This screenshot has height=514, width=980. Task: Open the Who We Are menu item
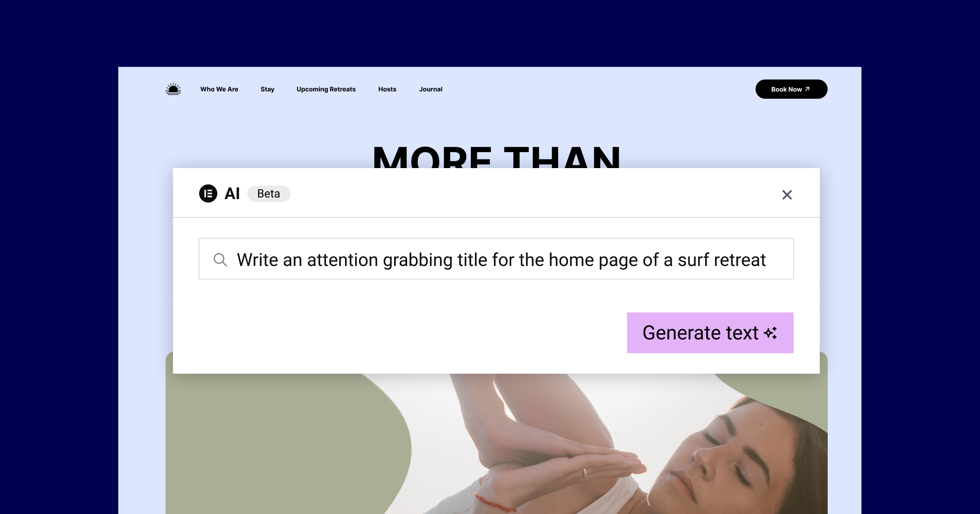219,89
